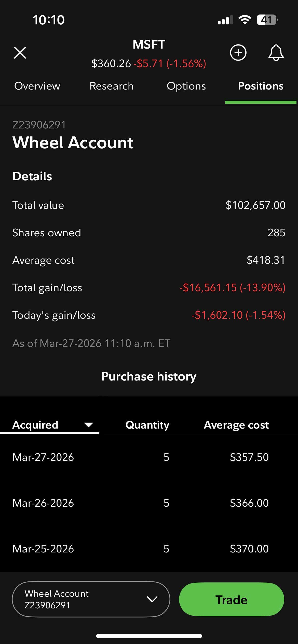Tap the Wi-Fi status icon

pyautogui.click(x=245, y=20)
